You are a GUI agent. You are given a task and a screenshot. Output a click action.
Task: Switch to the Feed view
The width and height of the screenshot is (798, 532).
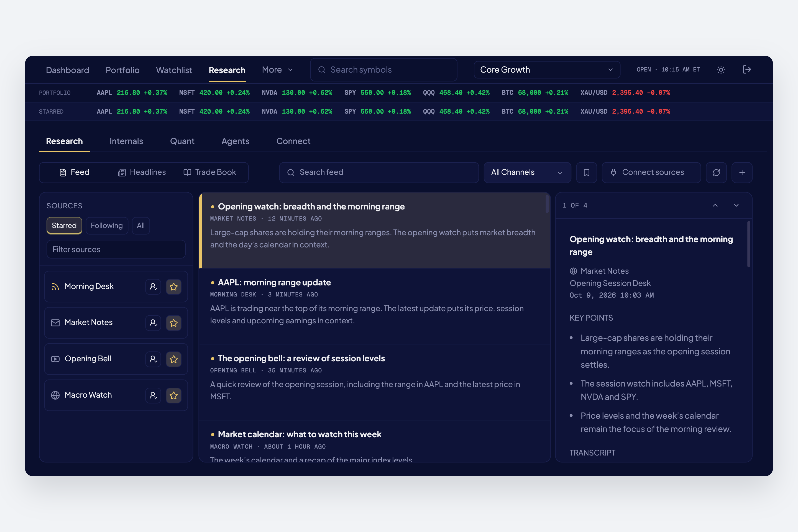point(74,172)
